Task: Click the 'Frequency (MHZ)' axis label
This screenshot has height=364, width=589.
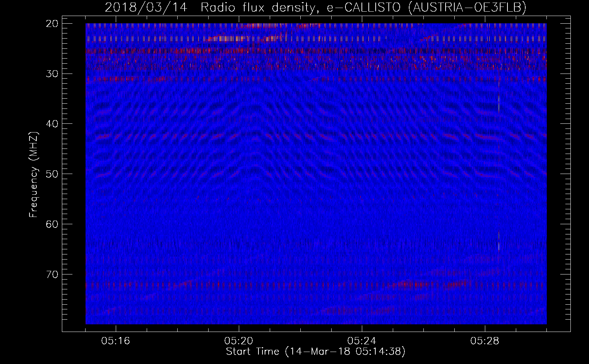Action: pyautogui.click(x=33, y=175)
